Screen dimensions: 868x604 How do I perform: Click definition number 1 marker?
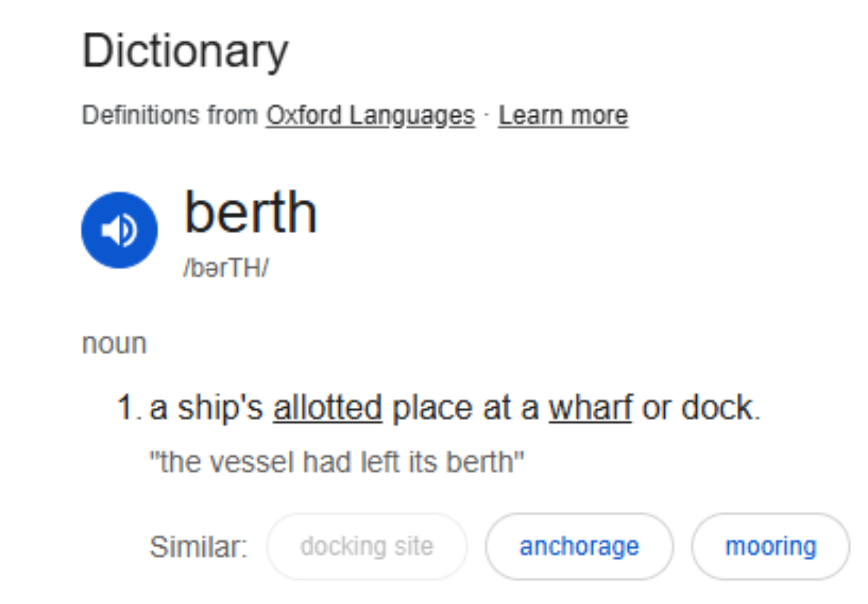click(128, 407)
